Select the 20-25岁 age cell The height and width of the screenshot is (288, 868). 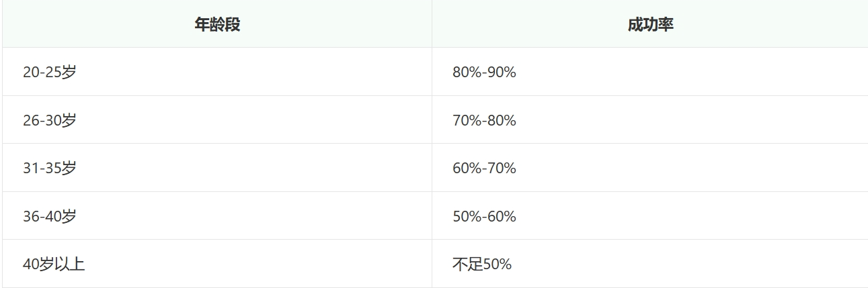coord(217,72)
